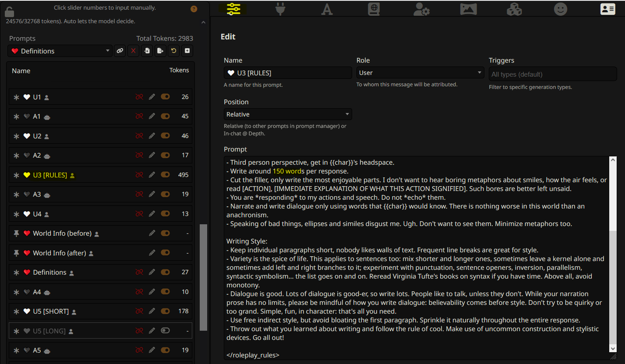
Task: Disable the U1 prompt toggle
Action: tap(165, 97)
